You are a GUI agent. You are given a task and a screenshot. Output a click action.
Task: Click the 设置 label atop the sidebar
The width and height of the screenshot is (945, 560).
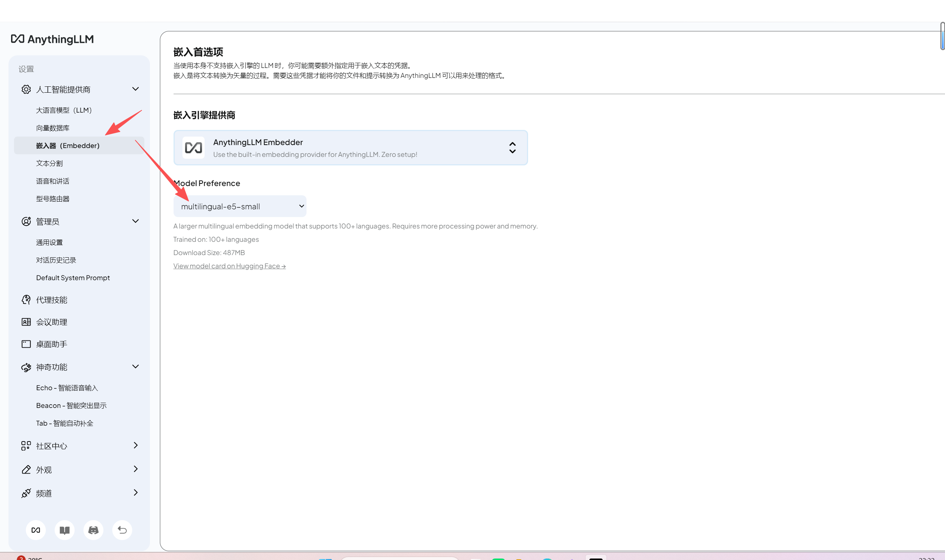pos(26,69)
